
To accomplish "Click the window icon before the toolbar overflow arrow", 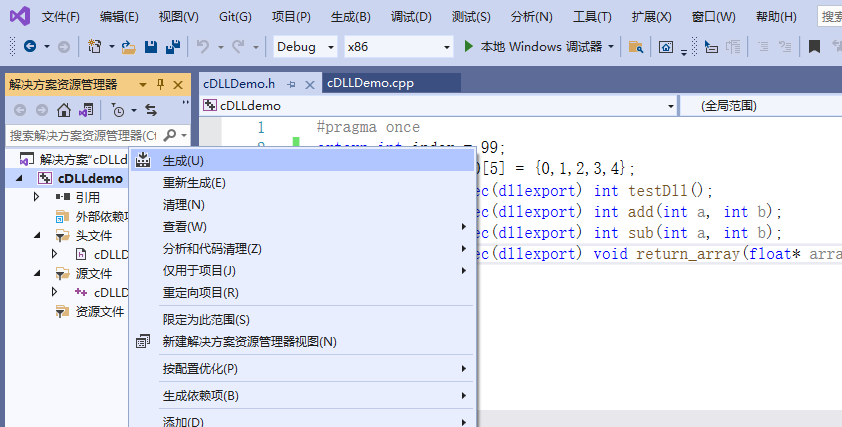I will click(666, 47).
